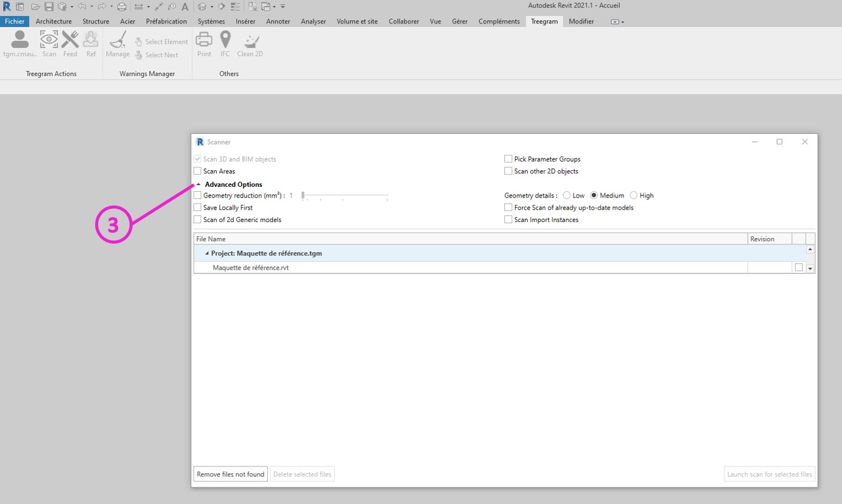Tick Force Scan of already up-to-date models
The height and width of the screenshot is (504, 842).
click(508, 208)
